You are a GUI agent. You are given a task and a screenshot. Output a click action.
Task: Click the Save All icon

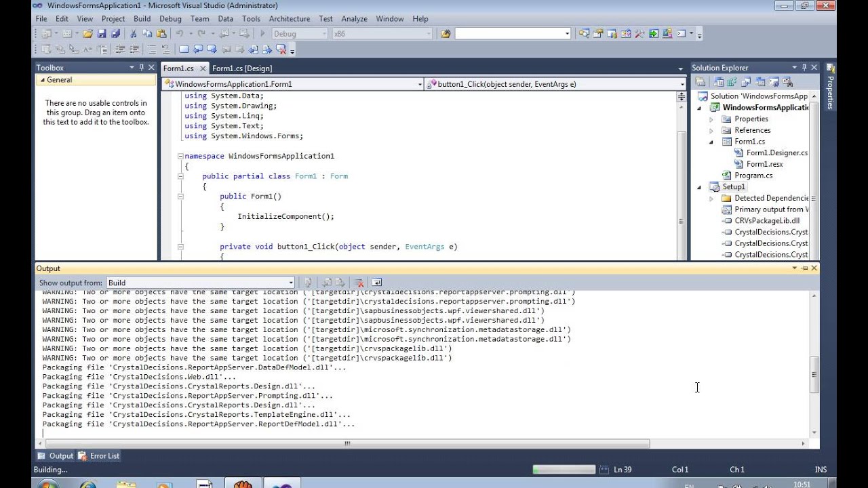(x=115, y=33)
